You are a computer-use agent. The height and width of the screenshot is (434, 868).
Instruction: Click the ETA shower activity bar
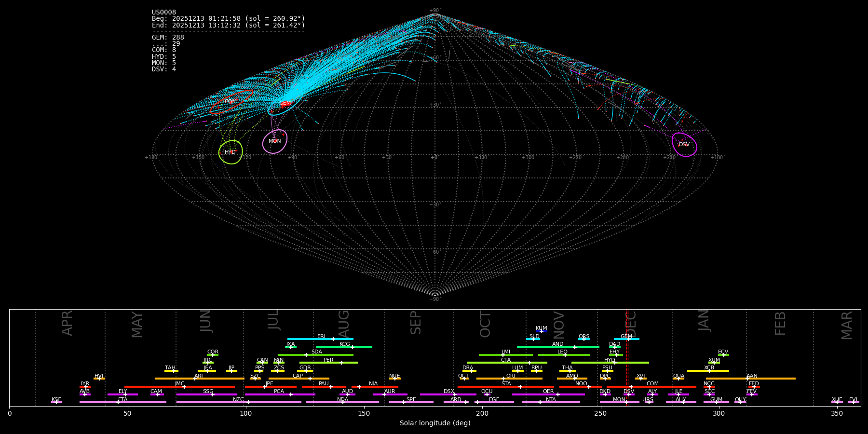[123, 402]
